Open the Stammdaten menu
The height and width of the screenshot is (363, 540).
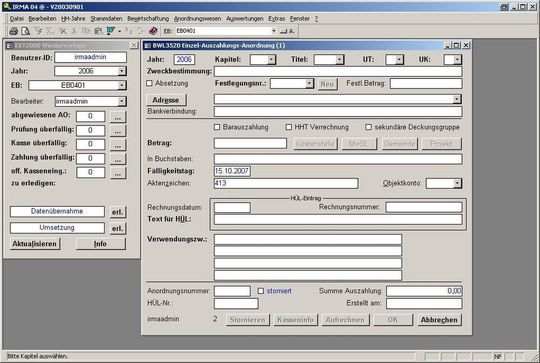[106, 19]
